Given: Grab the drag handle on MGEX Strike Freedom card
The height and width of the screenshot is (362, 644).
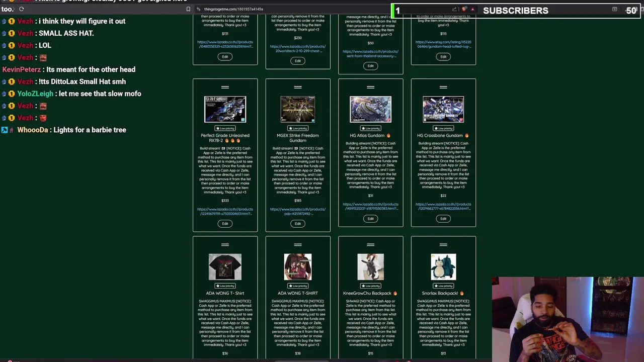Looking at the screenshot, I should (x=298, y=87).
